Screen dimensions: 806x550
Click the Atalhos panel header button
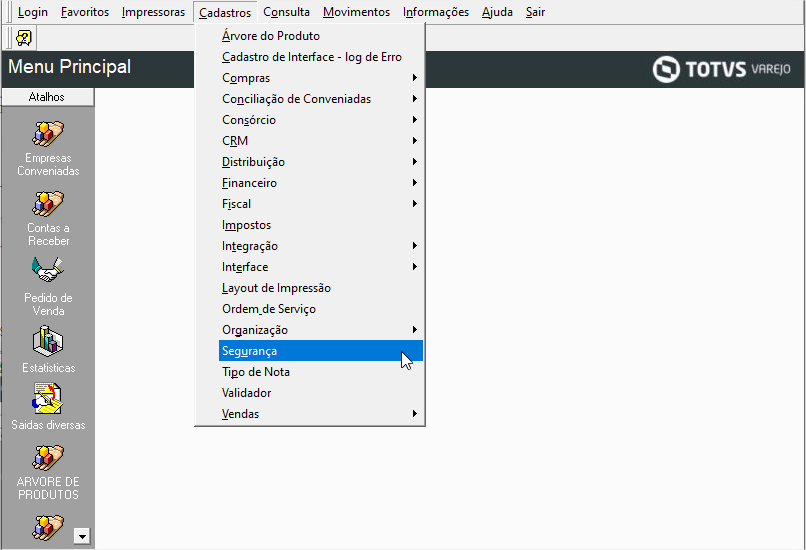point(47,97)
